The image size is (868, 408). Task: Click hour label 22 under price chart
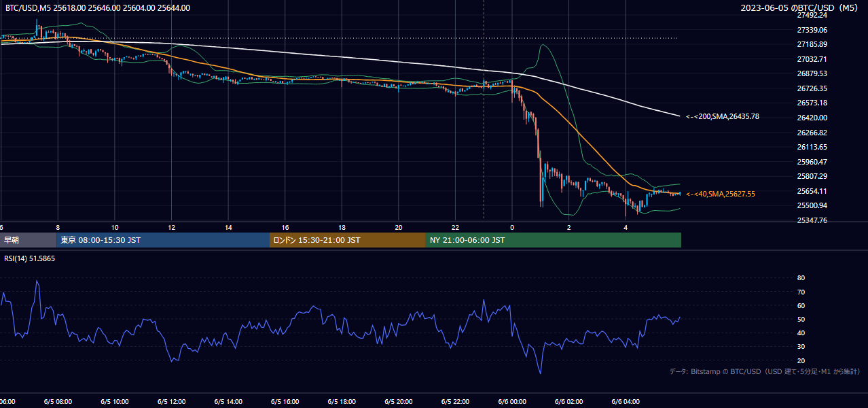(455, 227)
